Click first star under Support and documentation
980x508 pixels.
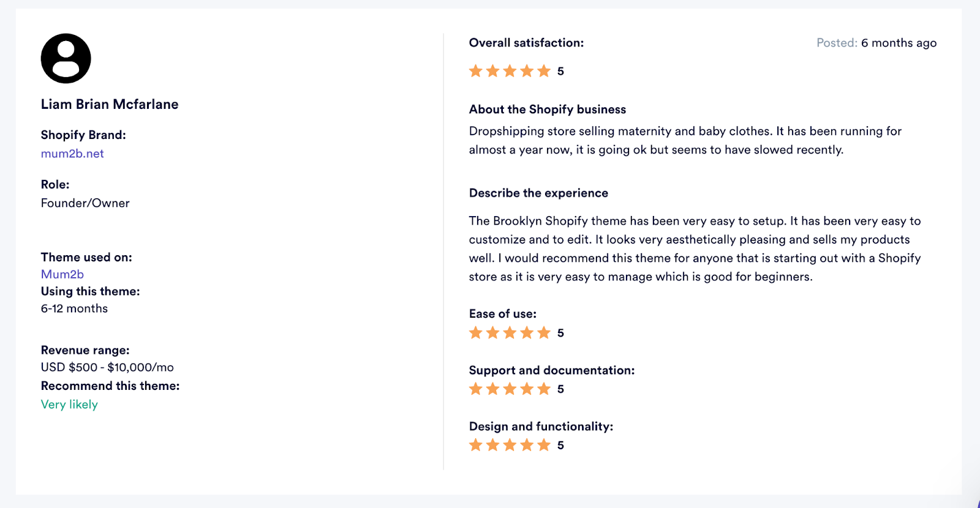pos(476,389)
